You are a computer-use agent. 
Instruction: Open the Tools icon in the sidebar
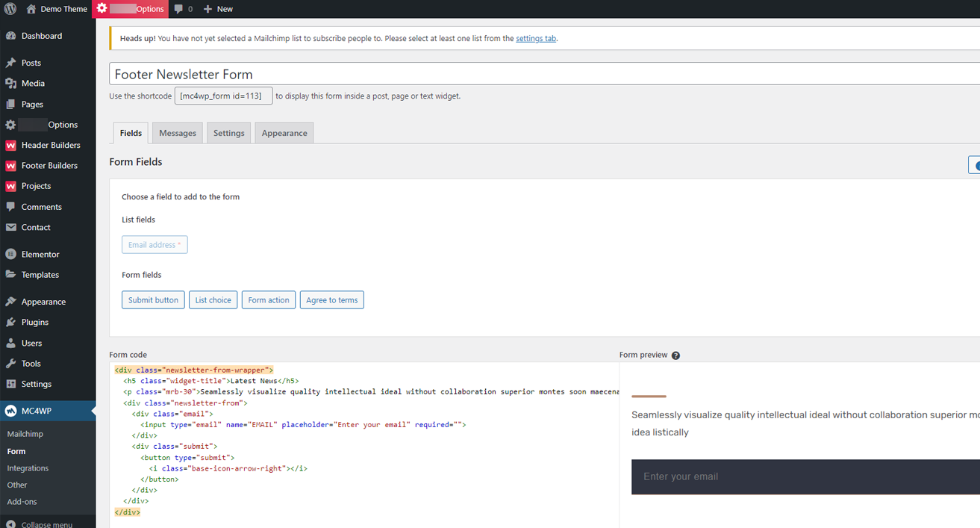(x=12, y=363)
